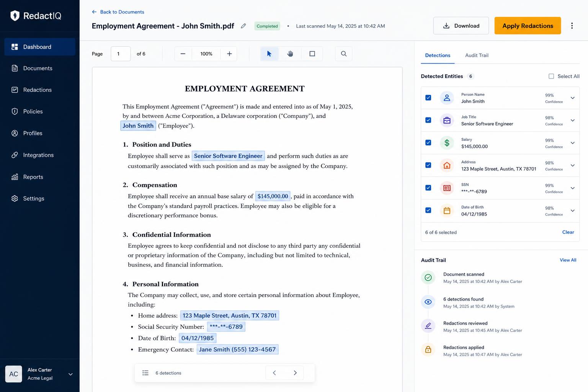Click Back to Documents link
The width and height of the screenshot is (588, 392).
coord(122,12)
